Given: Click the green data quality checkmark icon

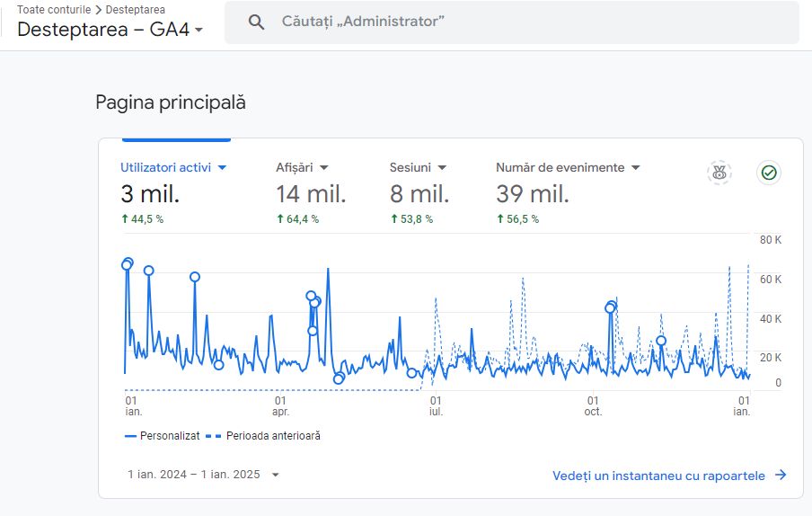Looking at the screenshot, I should coord(768,173).
